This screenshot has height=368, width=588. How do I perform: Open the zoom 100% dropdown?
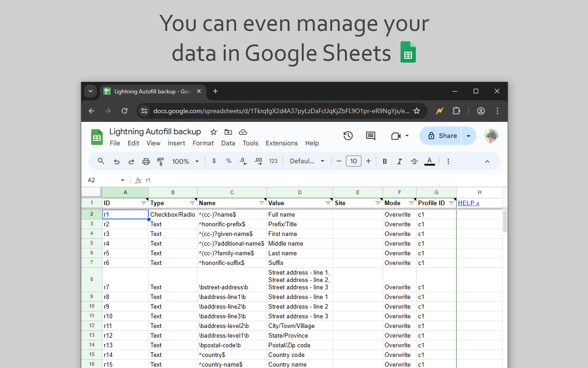[186, 161]
